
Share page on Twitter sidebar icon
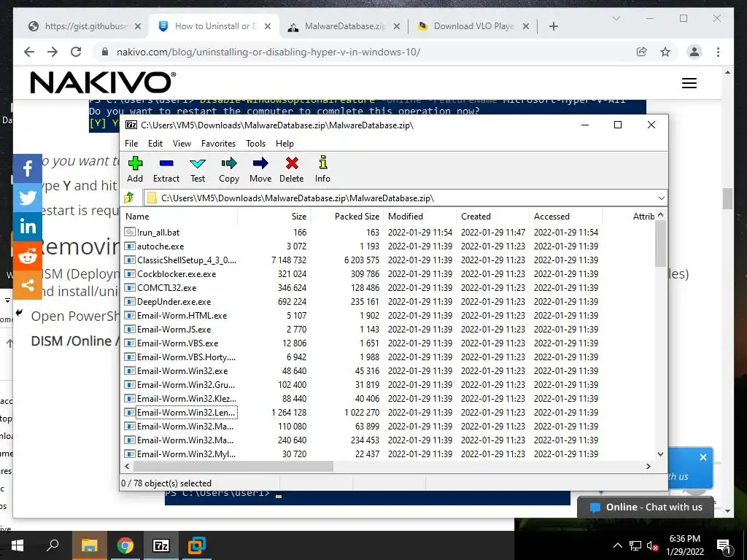tap(28, 197)
